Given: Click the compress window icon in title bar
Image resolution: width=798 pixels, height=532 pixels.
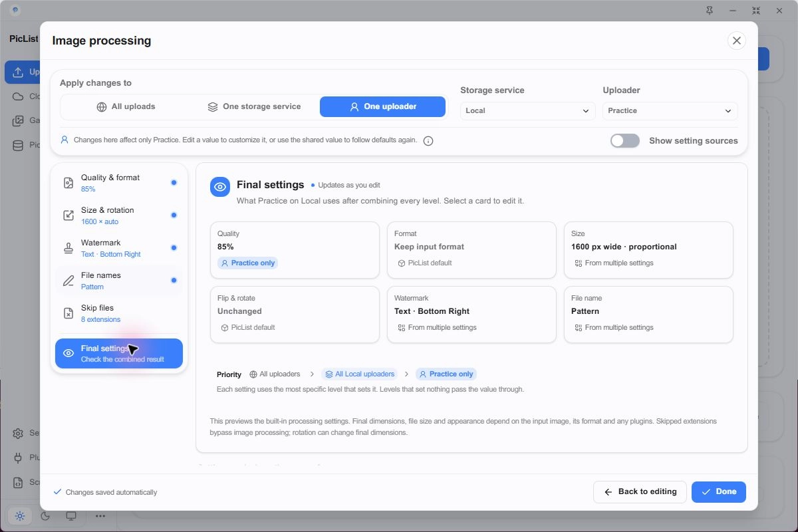Looking at the screenshot, I should pyautogui.click(x=756, y=11).
